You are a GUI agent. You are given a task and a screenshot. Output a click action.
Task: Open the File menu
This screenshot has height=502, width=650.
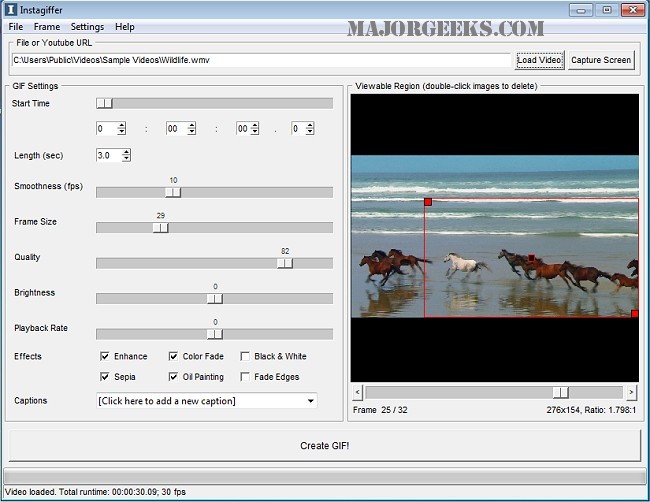(16, 27)
